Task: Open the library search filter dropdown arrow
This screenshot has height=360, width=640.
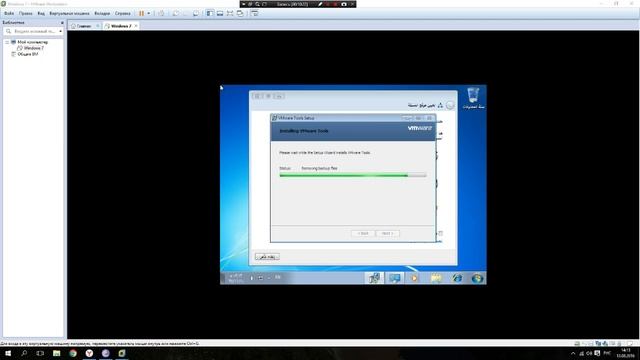Action: (60, 31)
